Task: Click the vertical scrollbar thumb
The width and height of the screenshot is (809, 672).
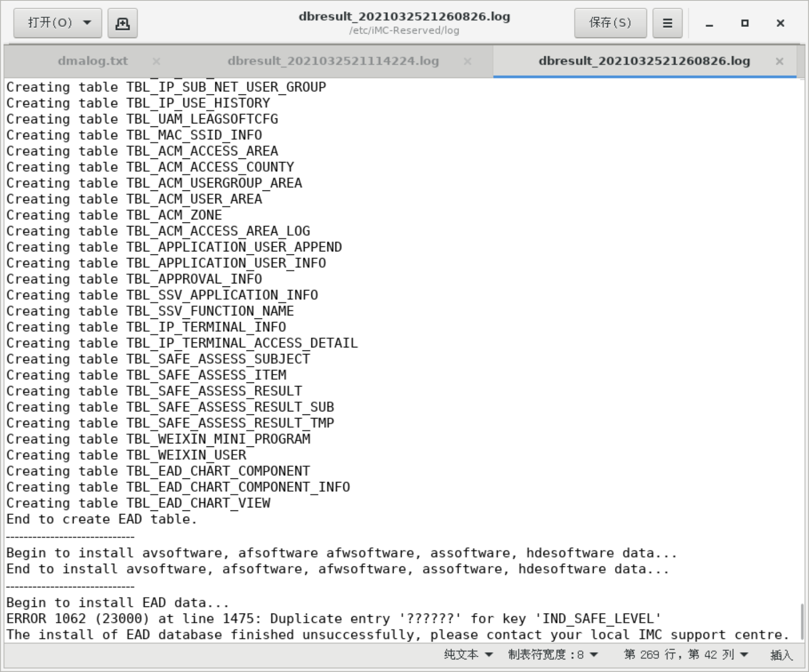Action: click(802, 621)
